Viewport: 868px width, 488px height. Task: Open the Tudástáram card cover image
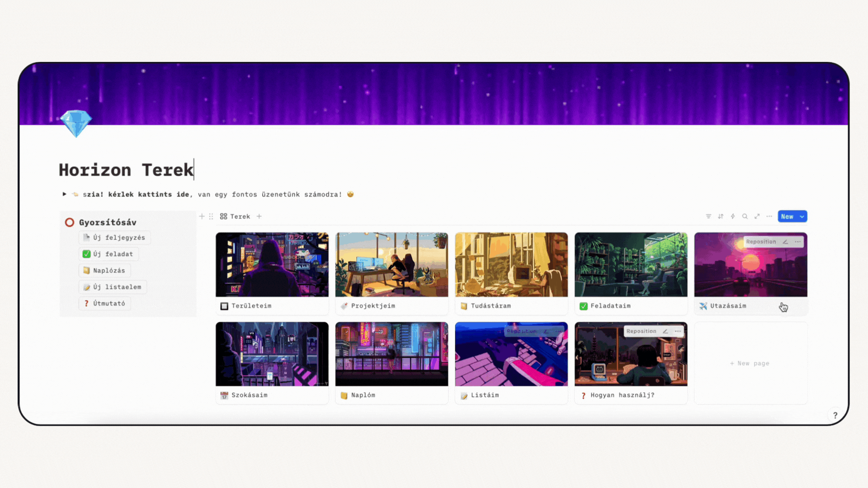(511, 265)
